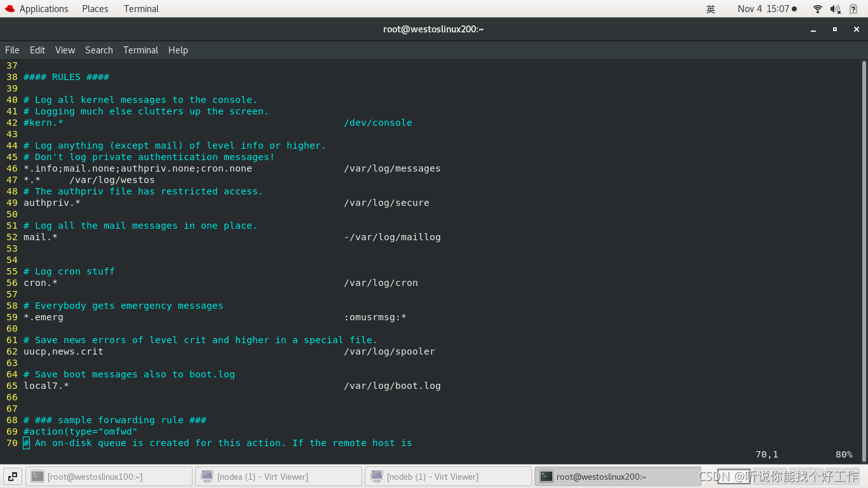Click 'uucp,news.crit' on line 62
Screen dimensions: 868x488
[x=64, y=351]
